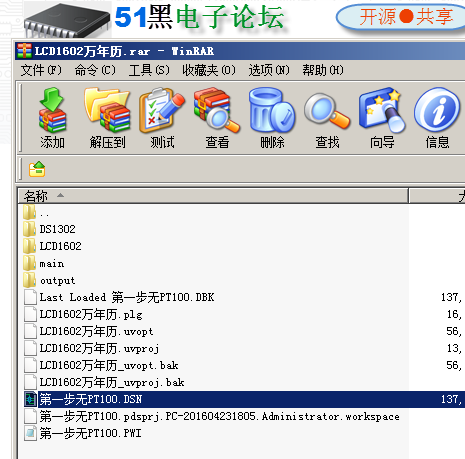The image size is (465, 459).
Task: Click the main folder name
Action: coord(52,263)
